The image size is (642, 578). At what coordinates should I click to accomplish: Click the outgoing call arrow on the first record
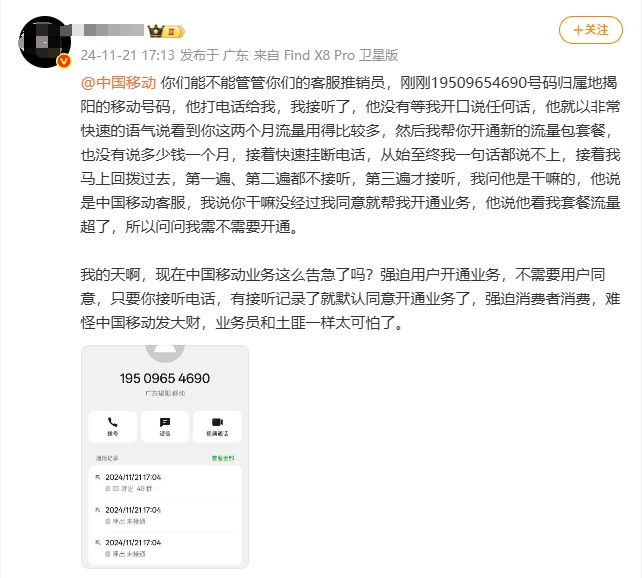click(97, 477)
